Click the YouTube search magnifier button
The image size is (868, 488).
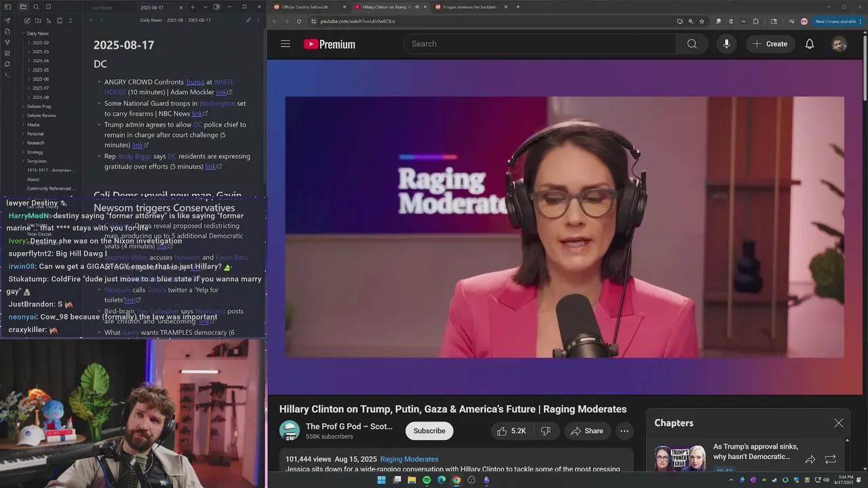pos(692,44)
